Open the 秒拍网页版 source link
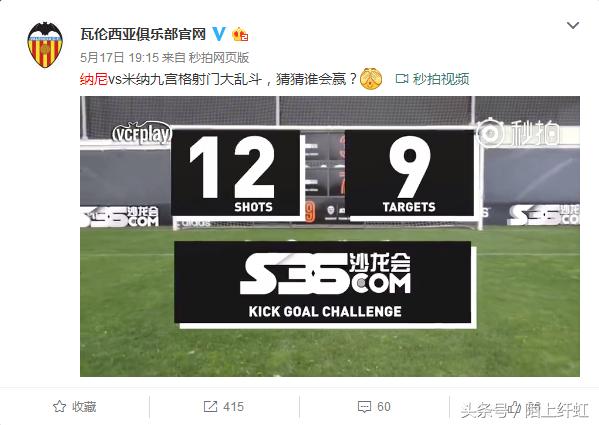599x425 pixels. point(219,58)
